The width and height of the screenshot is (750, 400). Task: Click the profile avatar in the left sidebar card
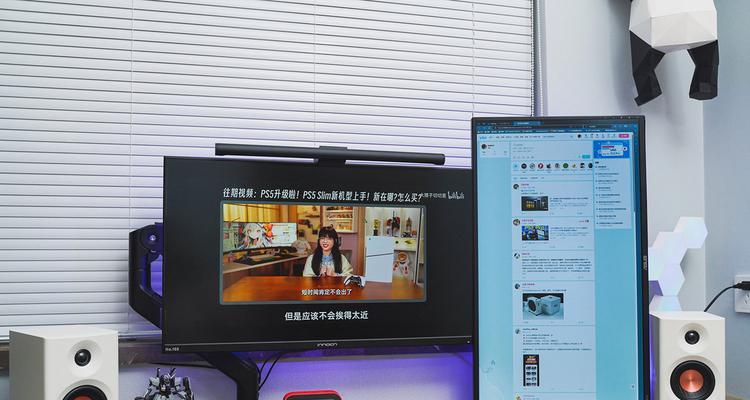tap(484, 146)
